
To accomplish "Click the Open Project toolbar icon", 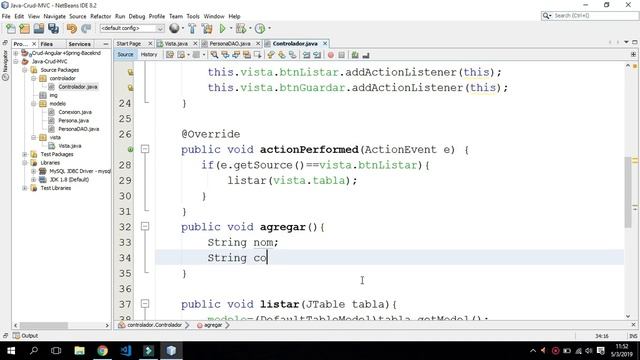I will tap(39, 28).
